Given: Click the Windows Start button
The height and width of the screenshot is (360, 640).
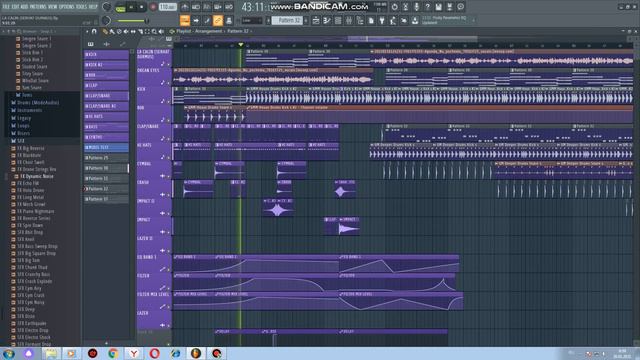Looking at the screenshot, I should coord(8,353).
